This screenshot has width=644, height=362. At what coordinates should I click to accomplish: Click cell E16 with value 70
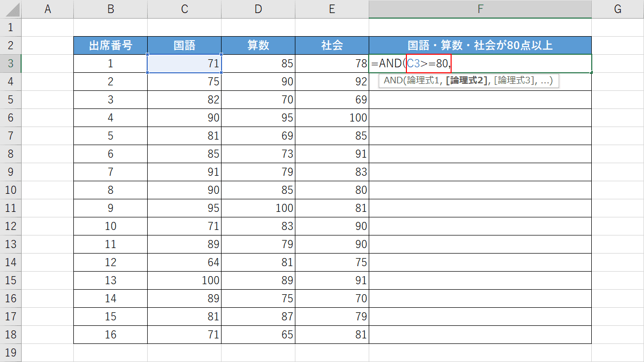click(x=332, y=298)
